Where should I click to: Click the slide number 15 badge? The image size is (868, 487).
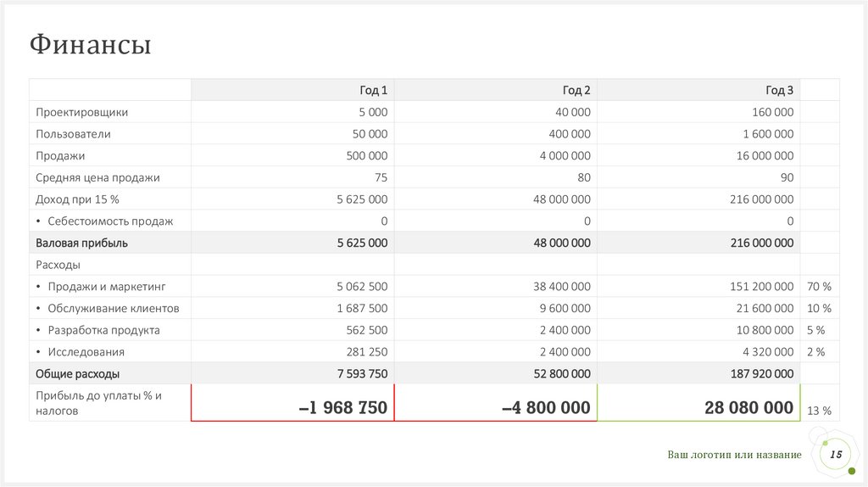tap(835, 455)
